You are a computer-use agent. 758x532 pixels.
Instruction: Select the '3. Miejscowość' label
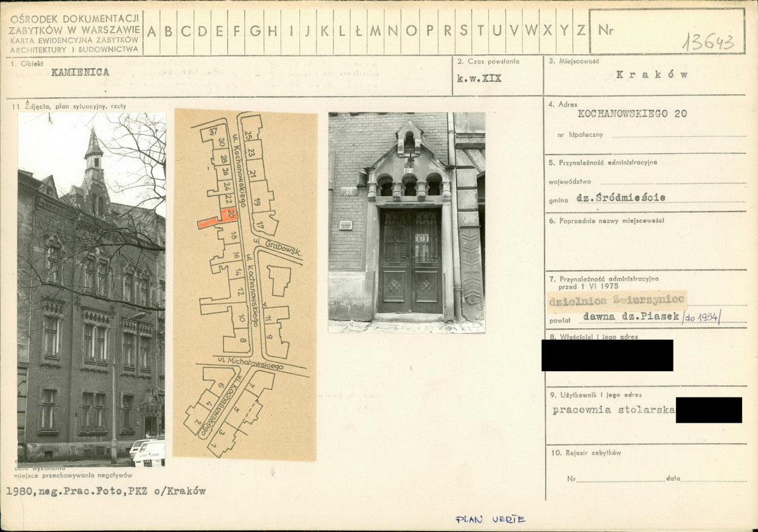[573, 61]
